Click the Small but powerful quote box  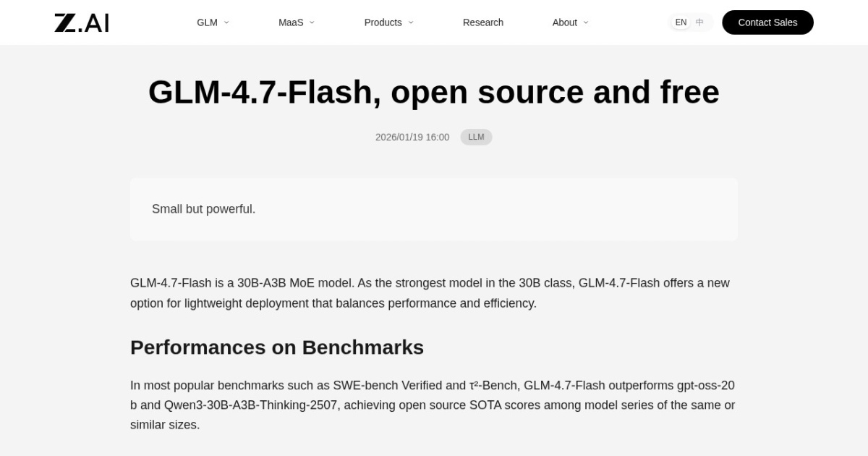point(434,208)
